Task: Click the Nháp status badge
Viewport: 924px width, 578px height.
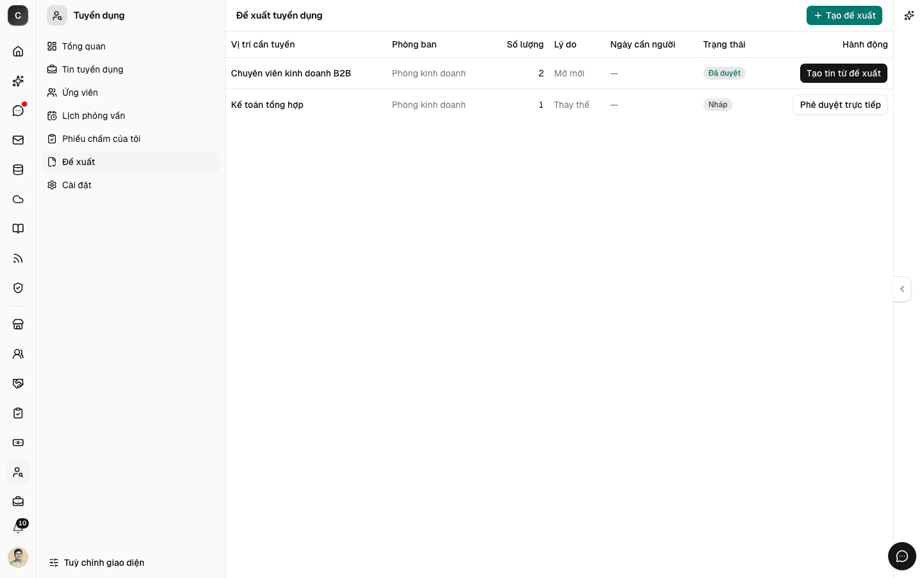Action: [718, 105]
